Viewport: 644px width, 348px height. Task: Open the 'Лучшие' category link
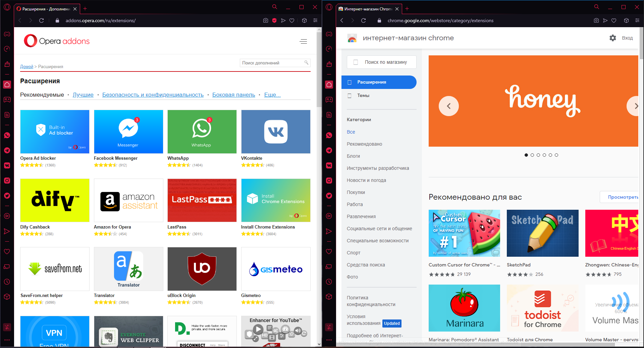(x=83, y=95)
